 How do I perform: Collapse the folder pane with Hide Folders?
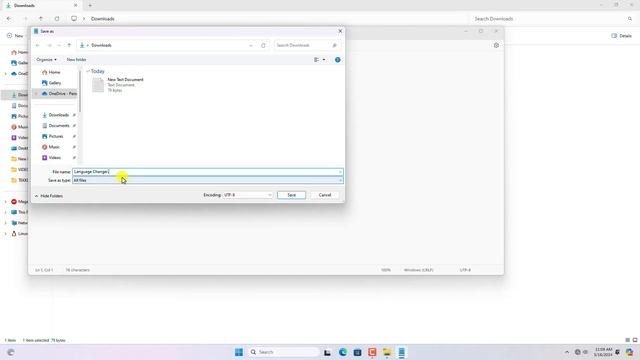click(x=49, y=196)
